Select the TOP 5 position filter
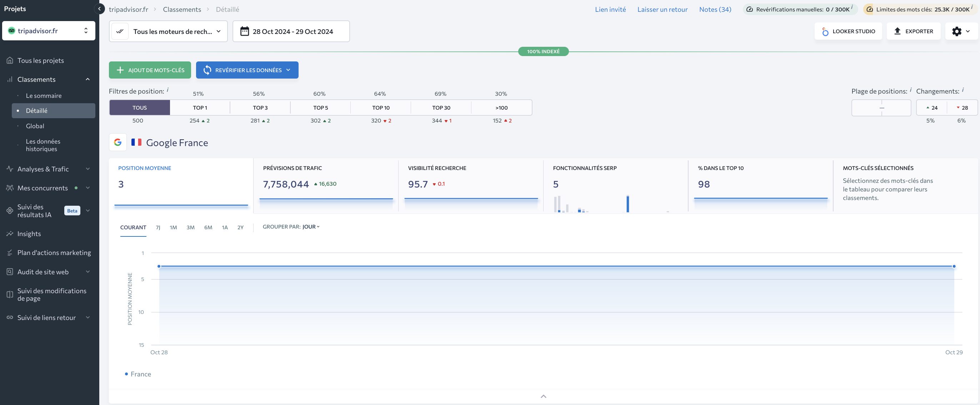The height and width of the screenshot is (405, 980). (x=320, y=107)
